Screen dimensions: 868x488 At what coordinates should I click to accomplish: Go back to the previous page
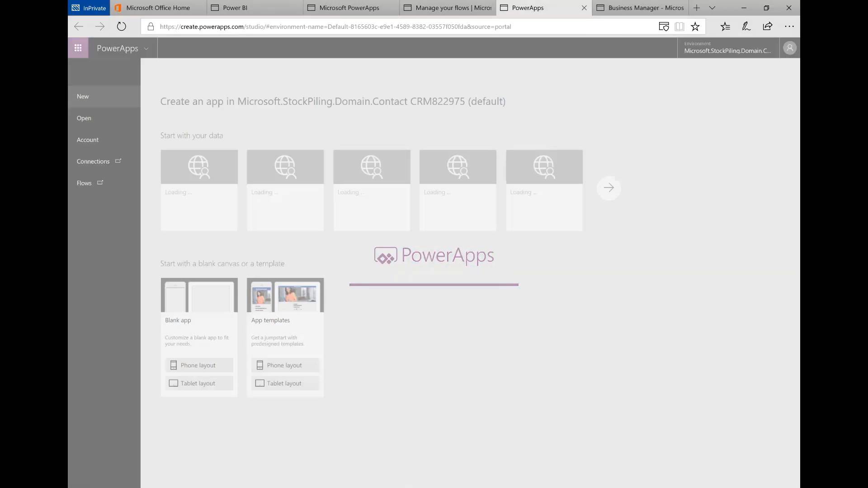(x=79, y=26)
